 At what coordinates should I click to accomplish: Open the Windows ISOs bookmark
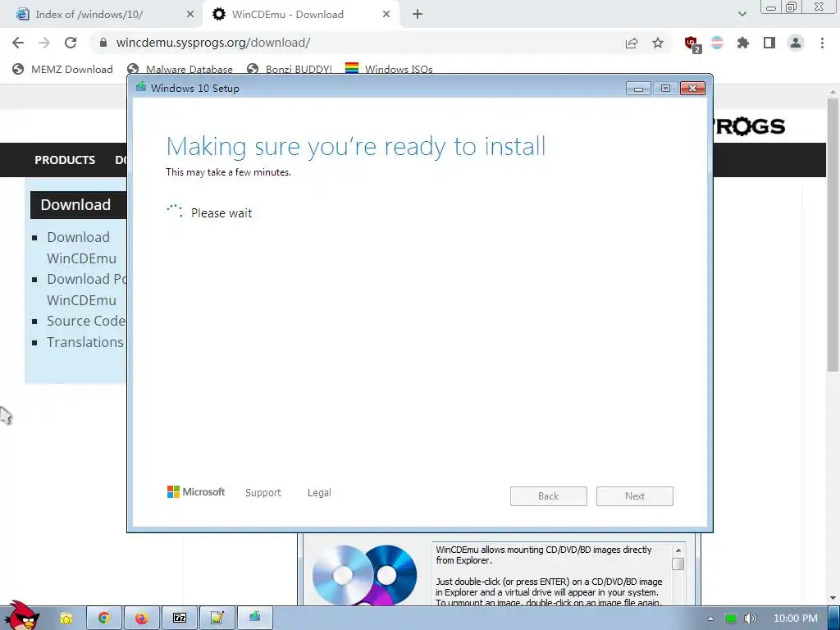(x=389, y=69)
